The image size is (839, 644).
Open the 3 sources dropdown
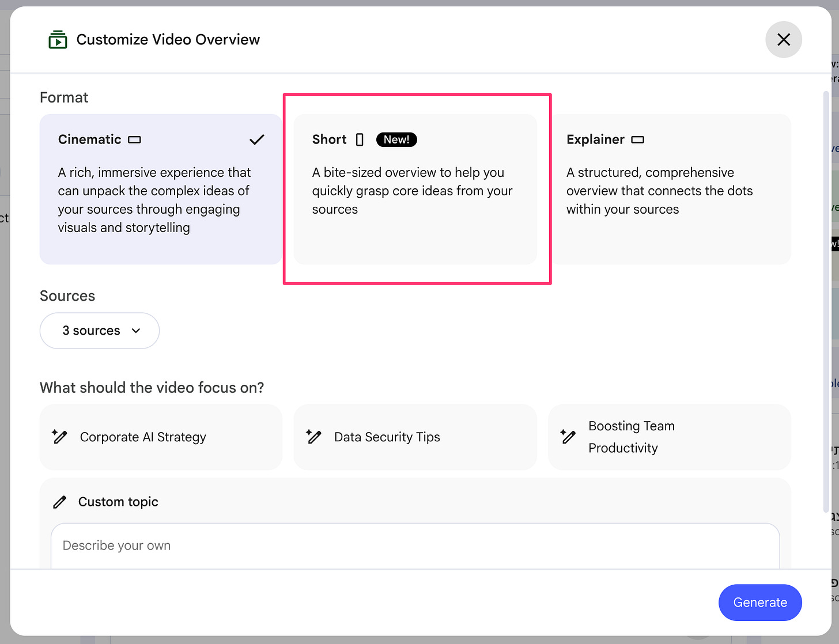point(100,331)
